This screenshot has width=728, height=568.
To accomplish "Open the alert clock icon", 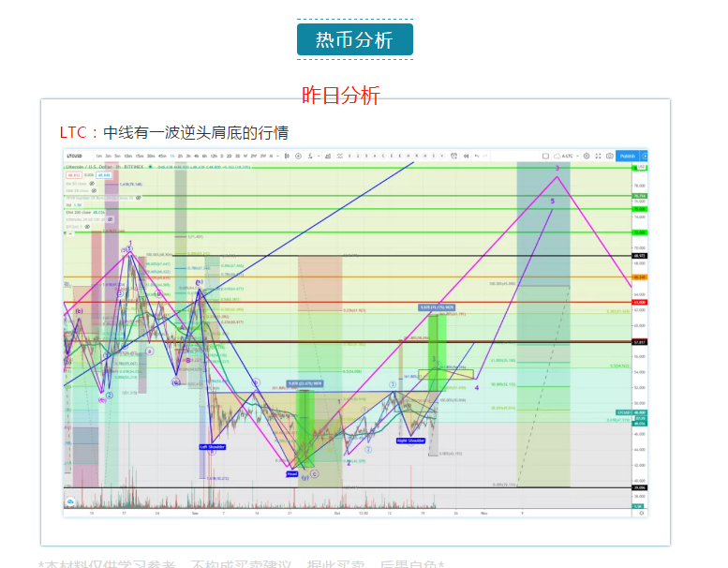I will point(454,156).
